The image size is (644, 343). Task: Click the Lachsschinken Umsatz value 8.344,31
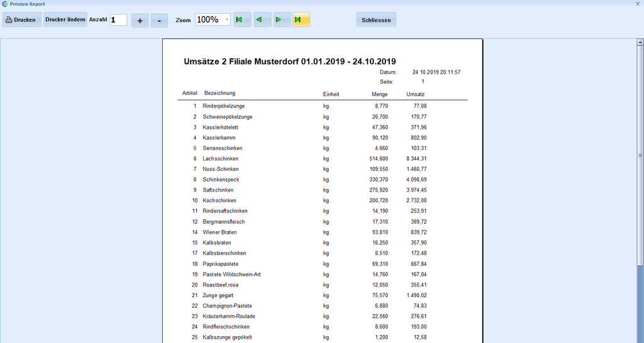coord(416,159)
